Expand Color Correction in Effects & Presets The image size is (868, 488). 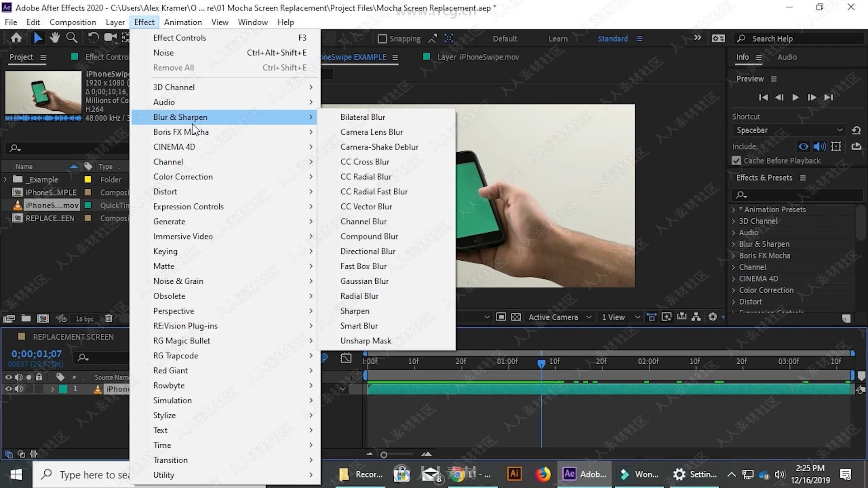click(734, 290)
